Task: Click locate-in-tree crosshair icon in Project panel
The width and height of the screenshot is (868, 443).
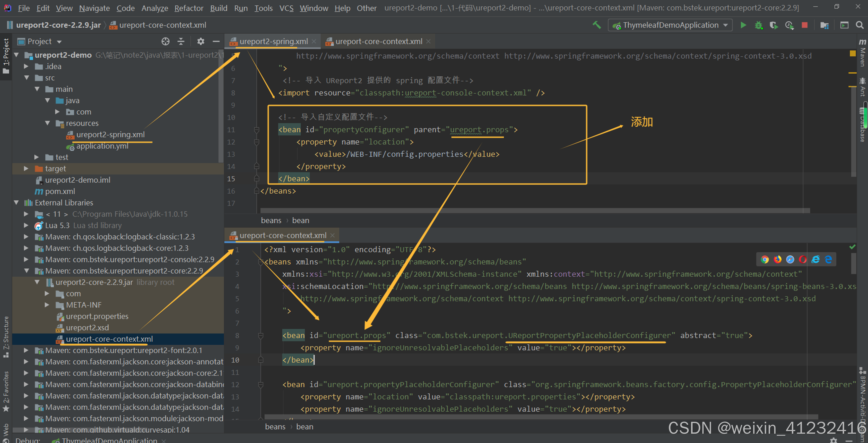Action: [165, 42]
